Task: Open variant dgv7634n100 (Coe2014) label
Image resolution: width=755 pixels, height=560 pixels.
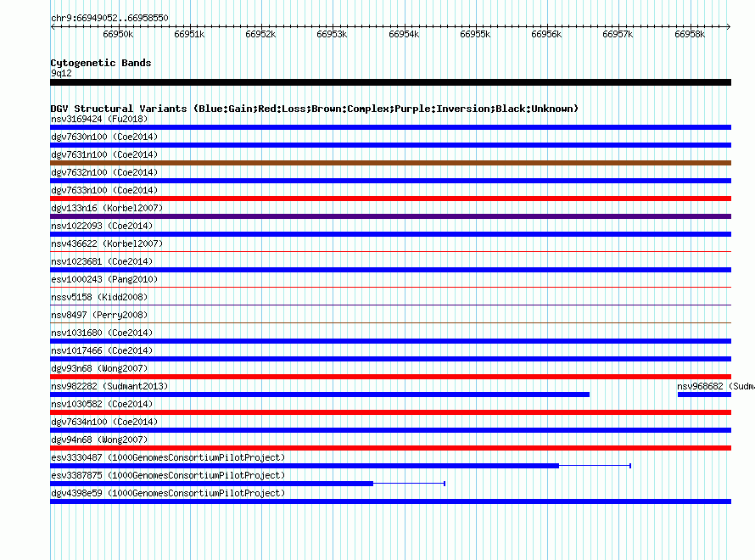Action: [104, 422]
